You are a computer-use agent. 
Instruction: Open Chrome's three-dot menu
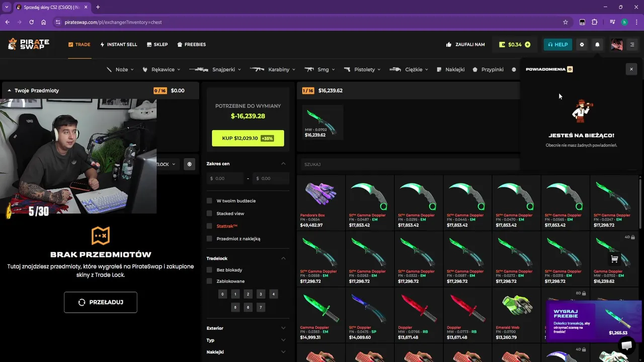(636, 22)
